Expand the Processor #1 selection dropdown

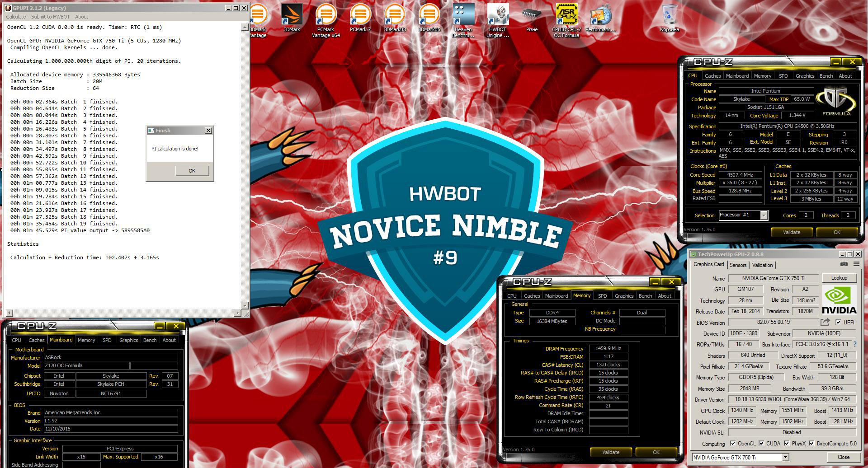tap(764, 215)
